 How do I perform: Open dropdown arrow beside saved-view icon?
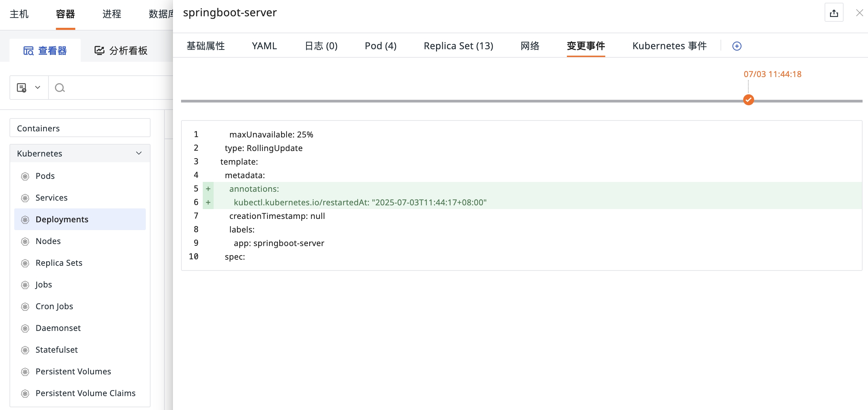point(38,88)
